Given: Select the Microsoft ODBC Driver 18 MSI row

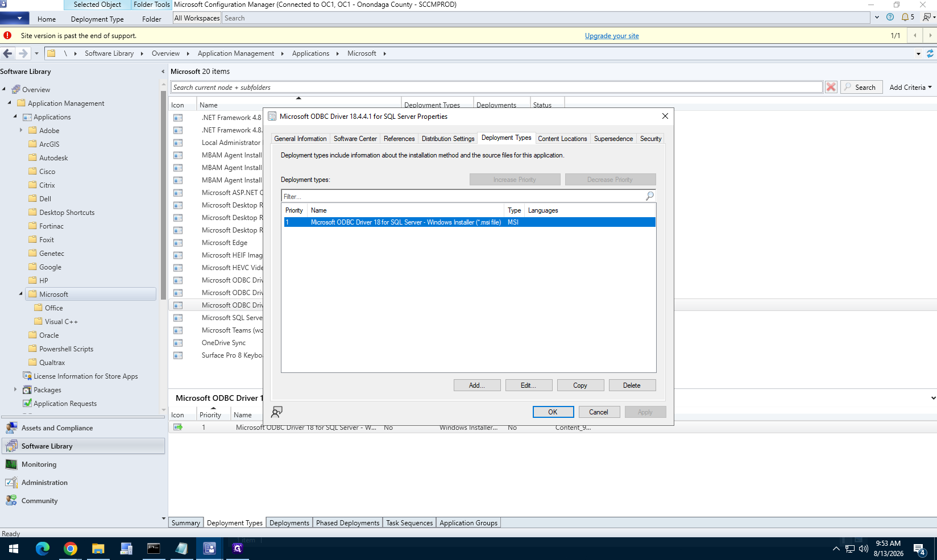Looking at the screenshot, I should pos(470,222).
